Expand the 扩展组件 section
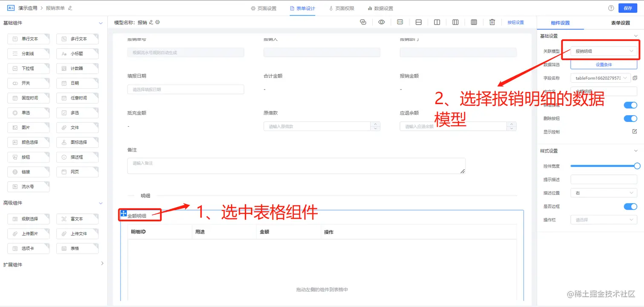This screenshot has width=644, height=307. point(102,264)
